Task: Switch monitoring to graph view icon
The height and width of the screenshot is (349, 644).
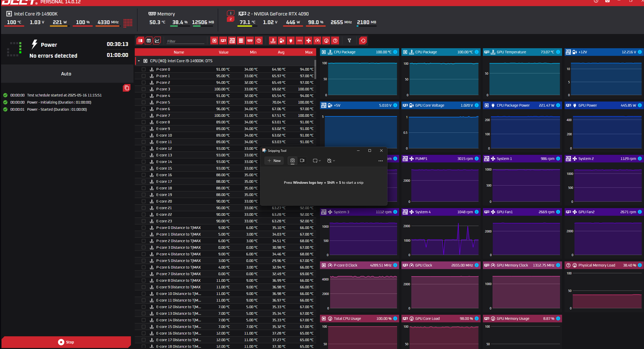Action: click(157, 41)
